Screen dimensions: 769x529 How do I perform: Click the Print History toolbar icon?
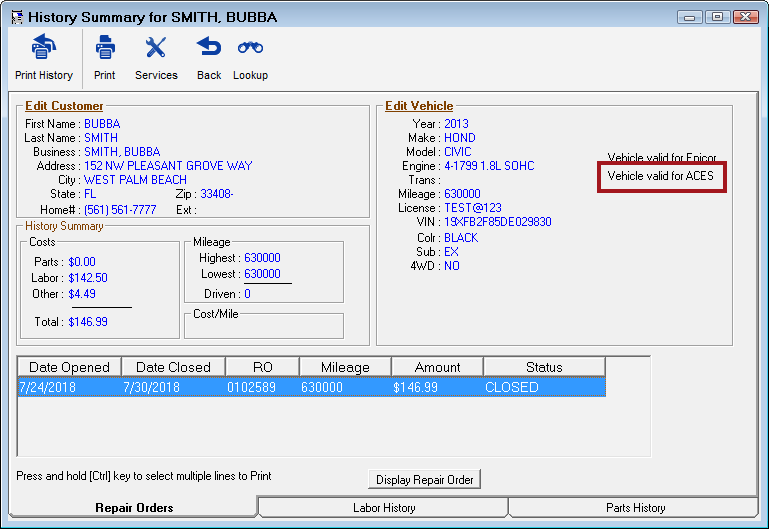click(x=44, y=48)
